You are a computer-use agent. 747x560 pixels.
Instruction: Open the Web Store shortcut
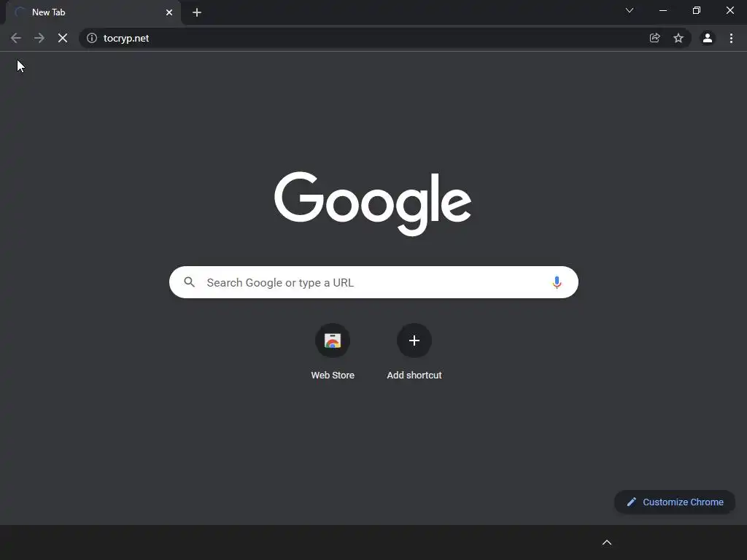pos(333,351)
